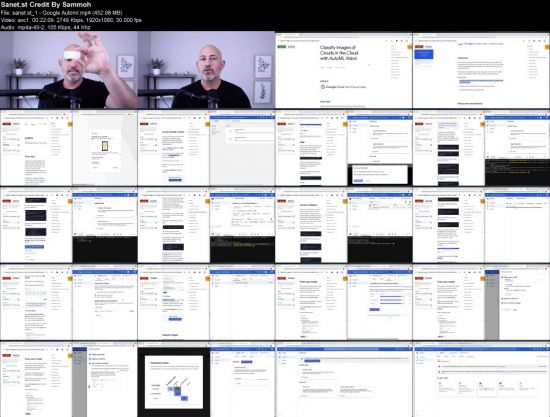
Task: Open thumbnail of man holding up a card
Action: pos(69,70)
